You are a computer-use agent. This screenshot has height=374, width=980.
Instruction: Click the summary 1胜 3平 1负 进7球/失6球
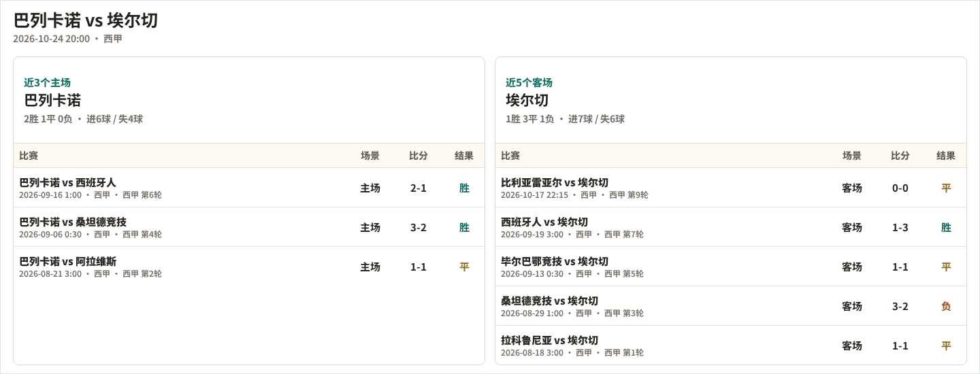tap(565, 119)
